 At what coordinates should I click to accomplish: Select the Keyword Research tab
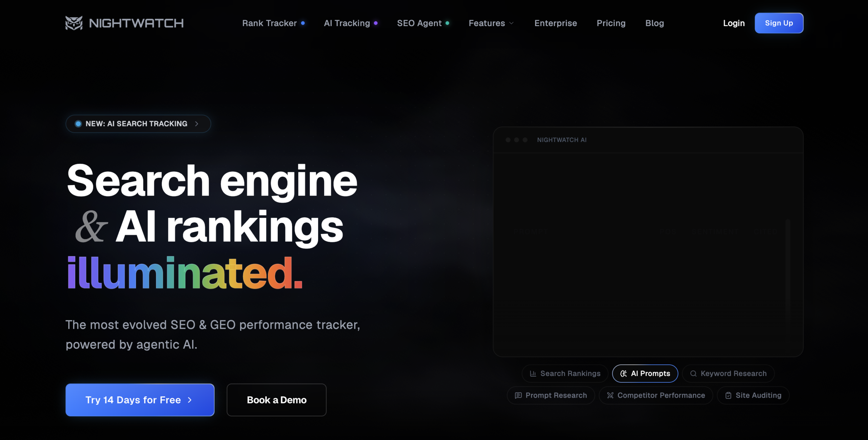tap(728, 374)
